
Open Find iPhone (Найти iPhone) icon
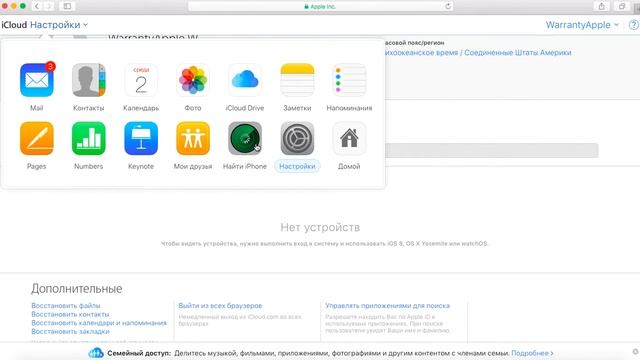245,138
